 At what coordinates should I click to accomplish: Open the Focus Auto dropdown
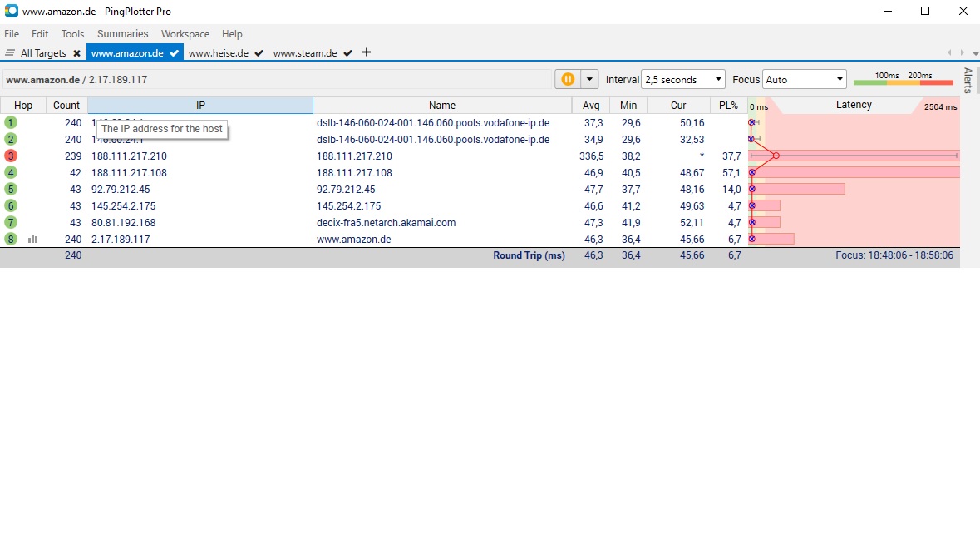coord(805,79)
